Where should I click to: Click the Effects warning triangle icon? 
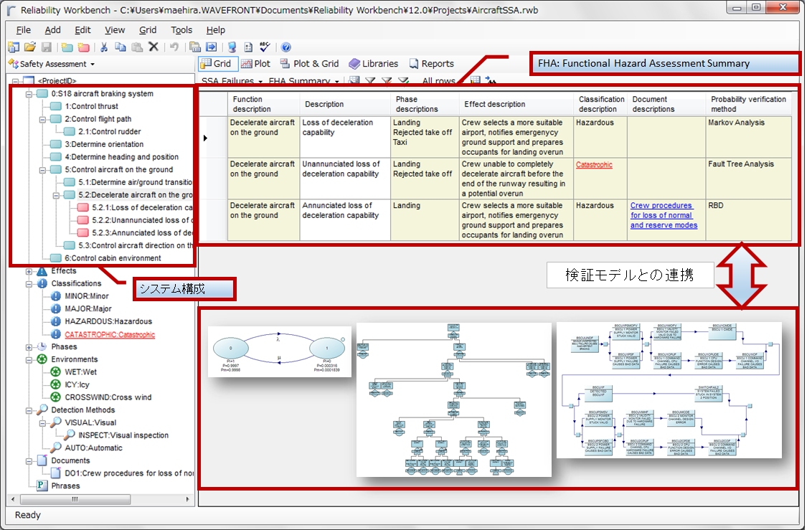coord(42,271)
